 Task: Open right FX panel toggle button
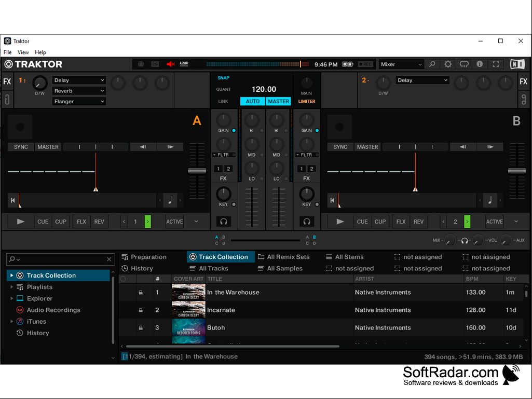[x=524, y=81]
